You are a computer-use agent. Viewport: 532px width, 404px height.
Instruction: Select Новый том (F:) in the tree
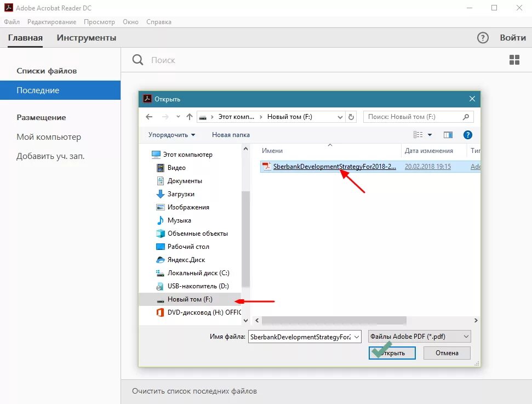click(190, 299)
